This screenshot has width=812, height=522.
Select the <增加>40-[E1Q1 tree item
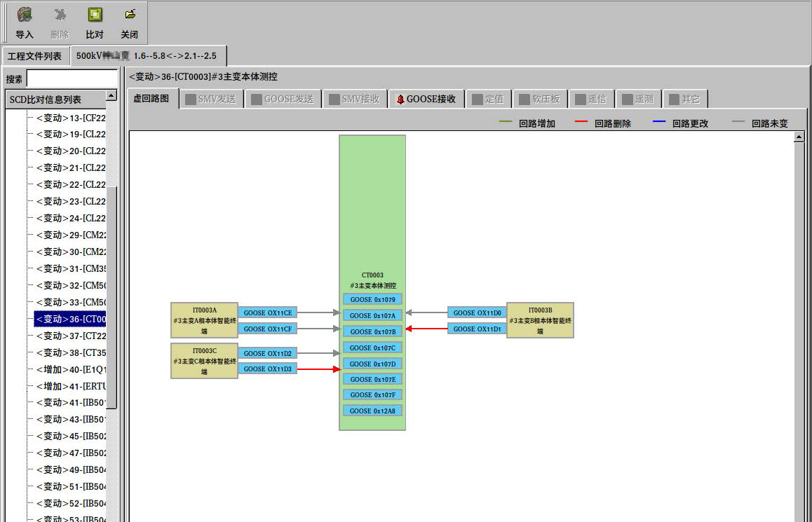[71, 370]
